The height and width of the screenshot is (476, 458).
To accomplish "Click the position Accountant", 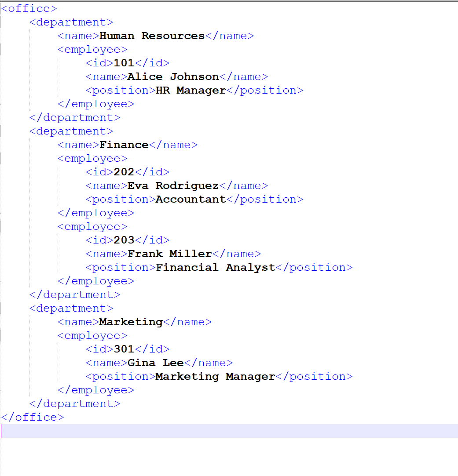I will click(x=191, y=199).
